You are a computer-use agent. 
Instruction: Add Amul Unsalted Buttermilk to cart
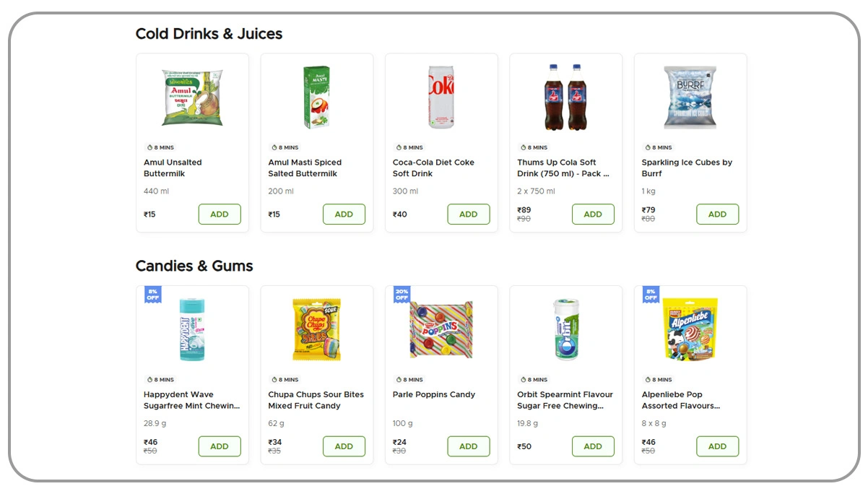[x=220, y=214]
